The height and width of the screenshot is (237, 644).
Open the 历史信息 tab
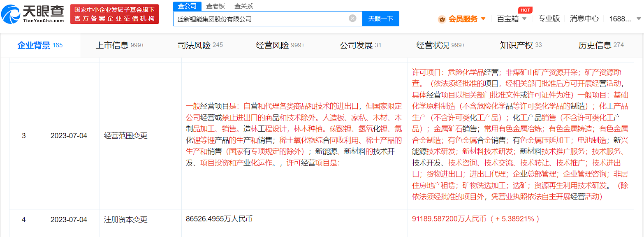coord(601,45)
